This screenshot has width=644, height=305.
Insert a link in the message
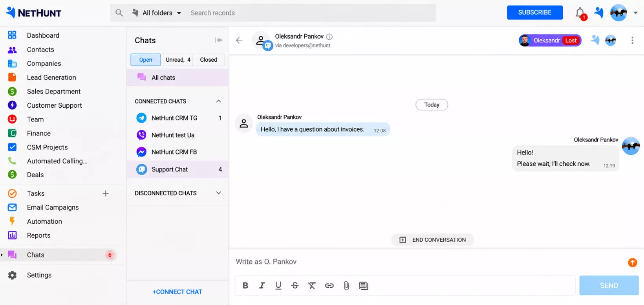[329, 286]
